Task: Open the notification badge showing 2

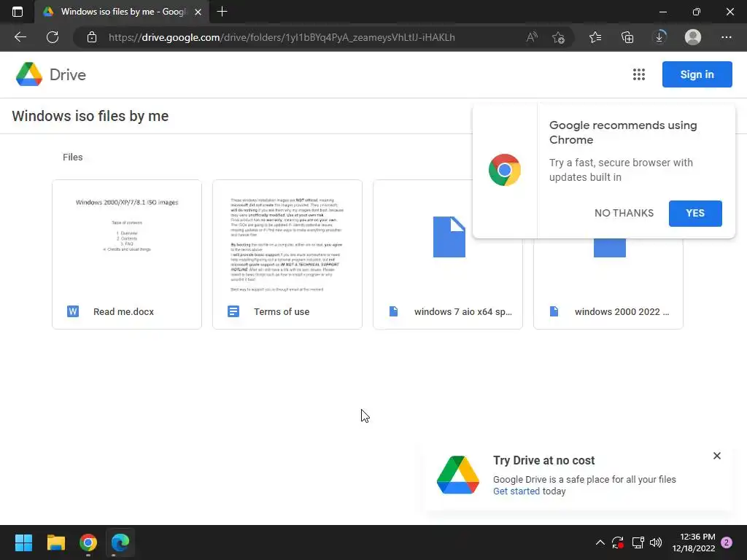Action: [x=727, y=542]
